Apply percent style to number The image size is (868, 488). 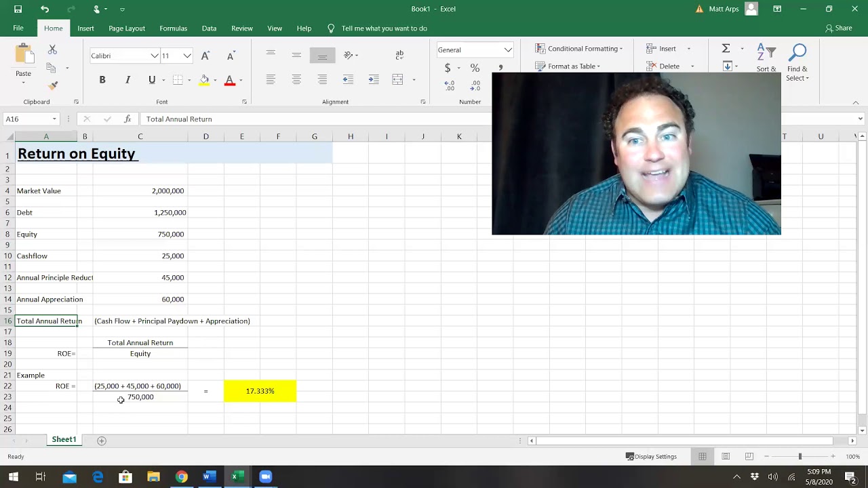coord(475,68)
